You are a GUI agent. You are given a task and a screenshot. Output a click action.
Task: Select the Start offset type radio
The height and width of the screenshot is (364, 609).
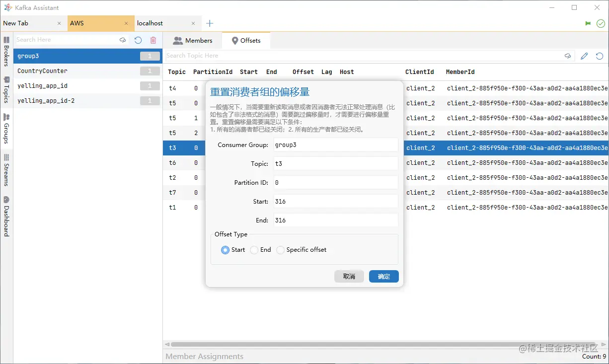click(226, 250)
